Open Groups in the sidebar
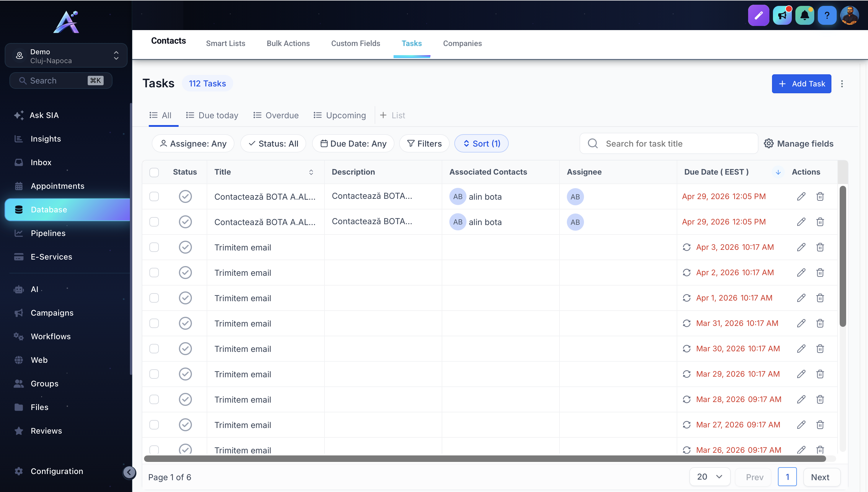The width and height of the screenshot is (868, 492). (45, 383)
